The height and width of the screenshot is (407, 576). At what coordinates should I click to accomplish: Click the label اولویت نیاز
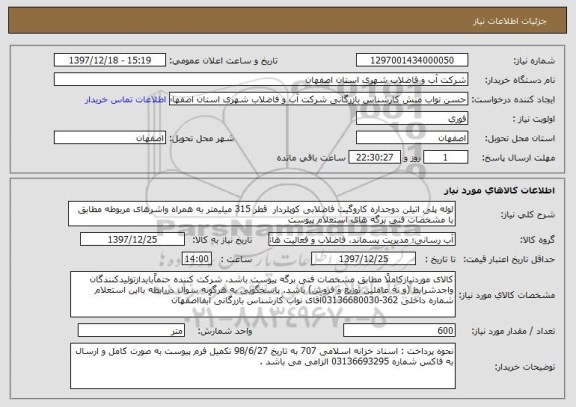pyautogui.click(x=534, y=119)
